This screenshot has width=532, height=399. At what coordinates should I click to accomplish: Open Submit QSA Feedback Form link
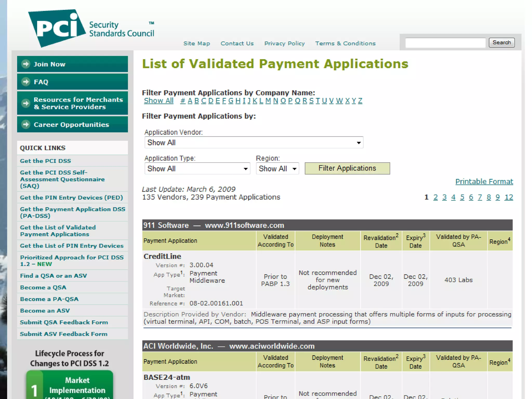point(64,322)
